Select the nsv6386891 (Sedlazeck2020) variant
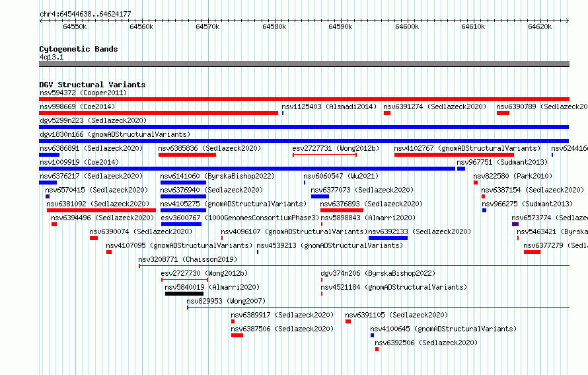 click(x=91, y=148)
